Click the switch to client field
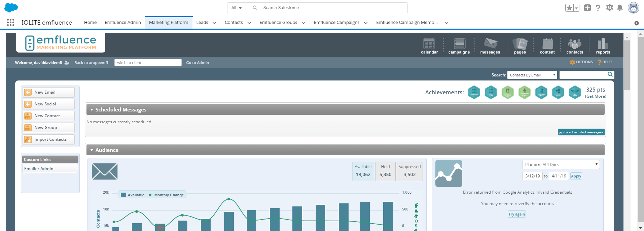Screen dimensions: 644x231 148,63
